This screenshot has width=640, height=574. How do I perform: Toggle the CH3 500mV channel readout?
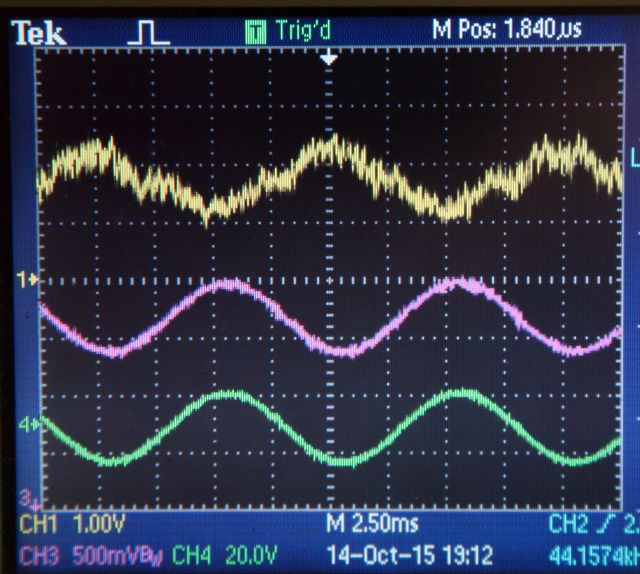pos(90,554)
